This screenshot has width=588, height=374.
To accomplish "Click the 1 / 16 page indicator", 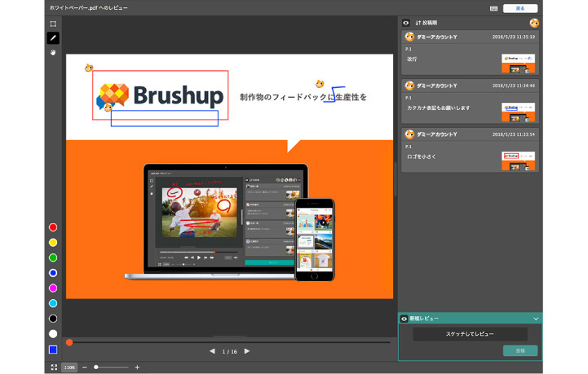I will (x=229, y=351).
